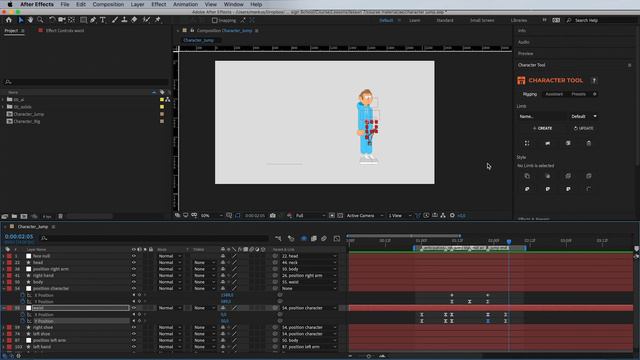Viewport: 640px width, 360px height.
Task: Open parent dropdown showing 44. neck
Action: pos(309,262)
